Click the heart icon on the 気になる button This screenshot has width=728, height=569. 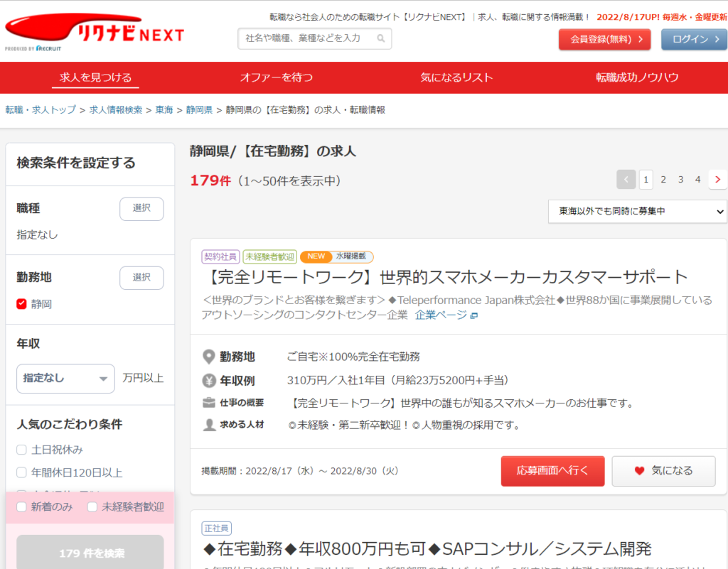(x=639, y=471)
